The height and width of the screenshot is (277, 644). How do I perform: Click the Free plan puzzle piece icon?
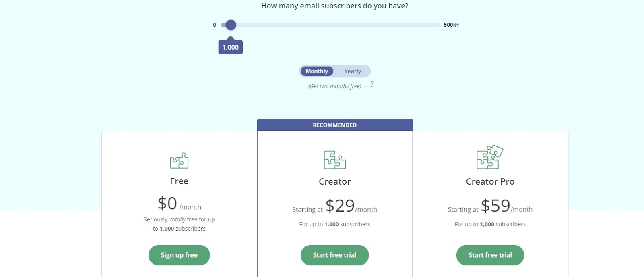(x=179, y=160)
